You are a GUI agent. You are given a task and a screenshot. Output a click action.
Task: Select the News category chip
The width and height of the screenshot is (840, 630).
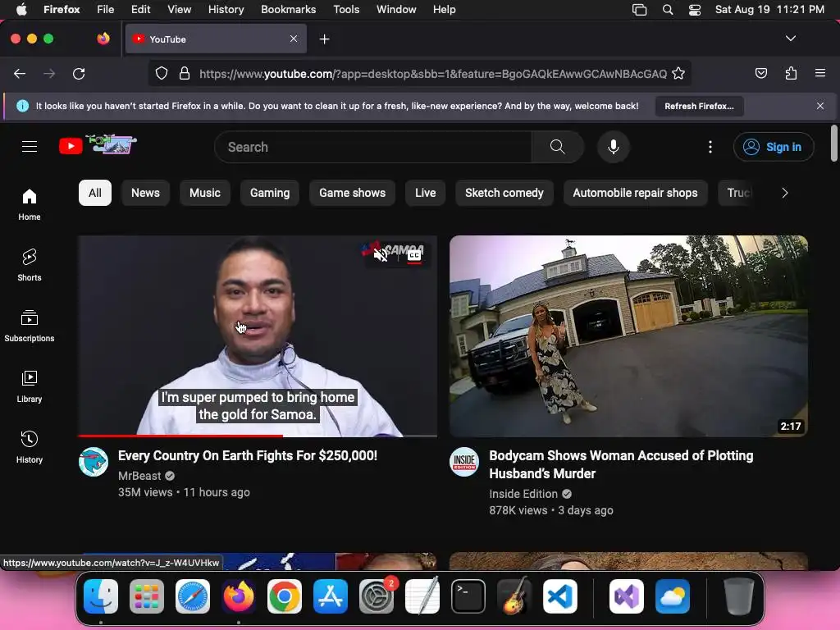point(145,193)
